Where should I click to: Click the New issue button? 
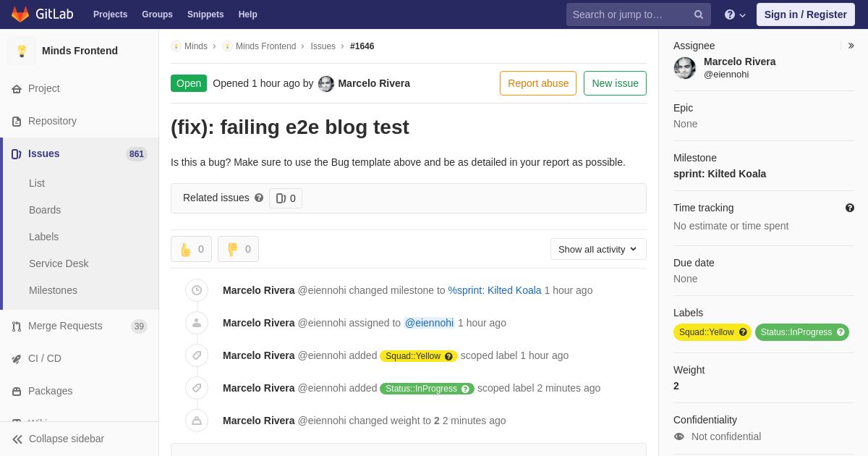point(615,83)
